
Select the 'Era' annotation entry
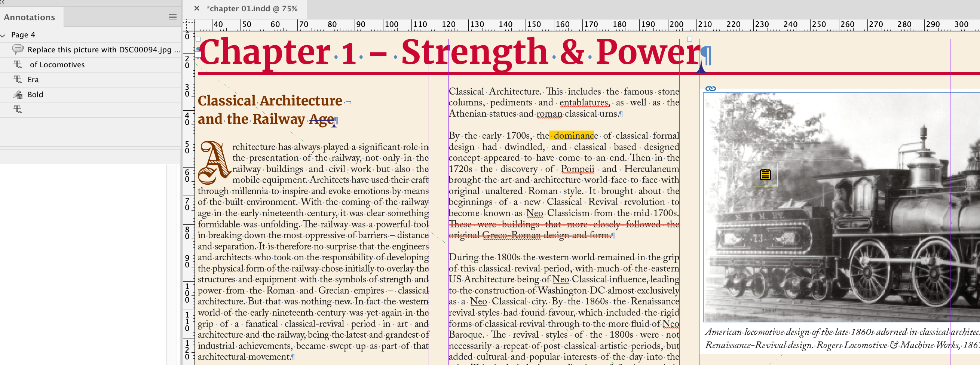click(33, 79)
